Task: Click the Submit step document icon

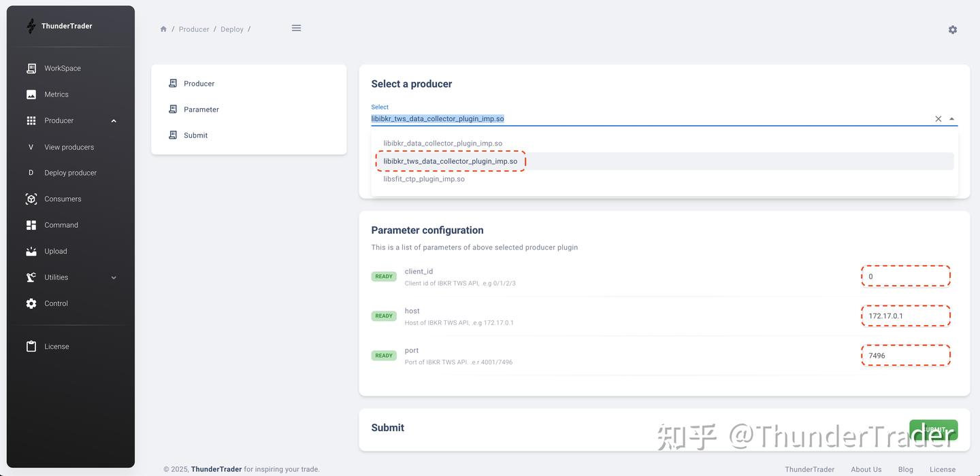Action: [173, 135]
